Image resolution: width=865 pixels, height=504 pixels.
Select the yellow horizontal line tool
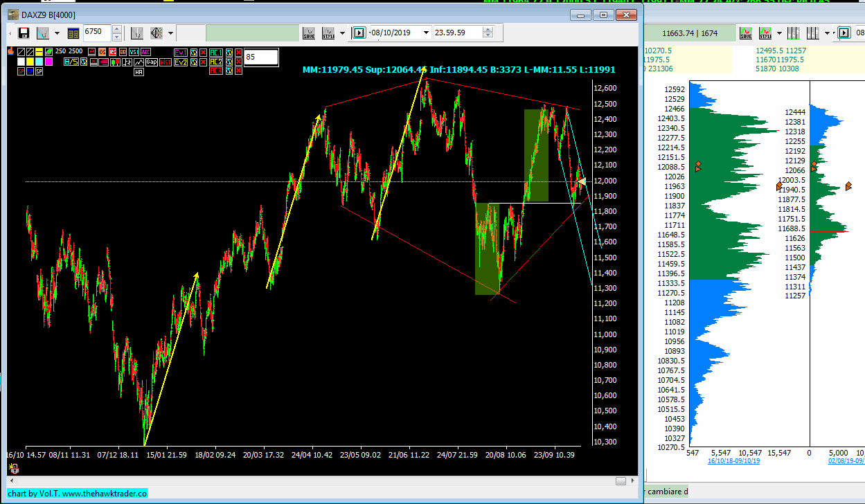(x=39, y=52)
